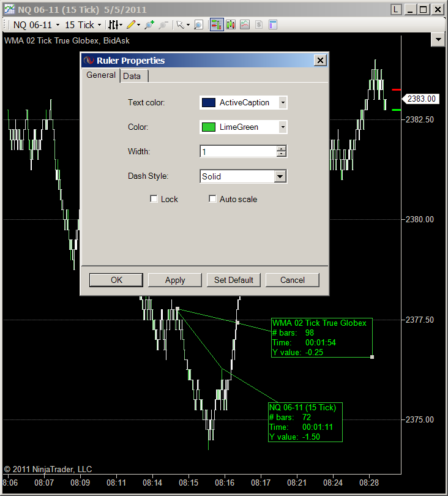Decrease Width with the down spinner
Image resolution: width=448 pixels, height=496 pixels.
[x=281, y=154]
